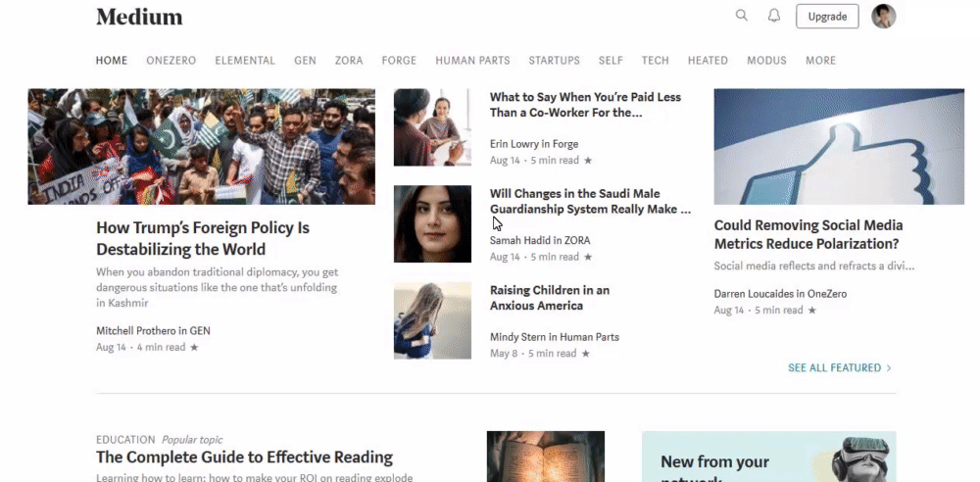Screen dimensions: 980x482
Task: Open the STARTUPS section
Action: pyautogui.click(x=555, y=61)
